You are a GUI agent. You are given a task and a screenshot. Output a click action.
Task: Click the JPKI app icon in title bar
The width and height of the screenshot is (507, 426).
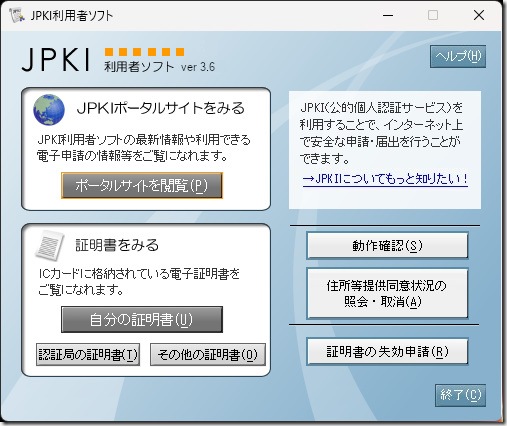coord(17,15)
